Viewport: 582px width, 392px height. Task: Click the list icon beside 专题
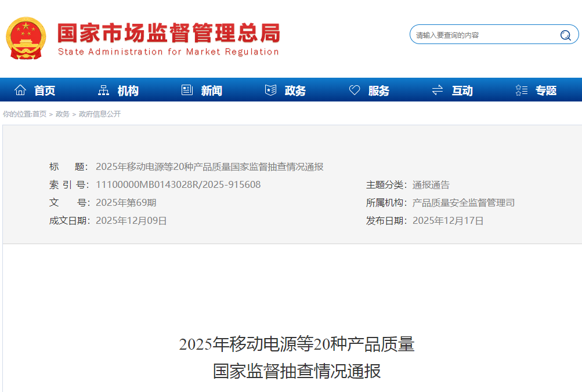point(522,90)
